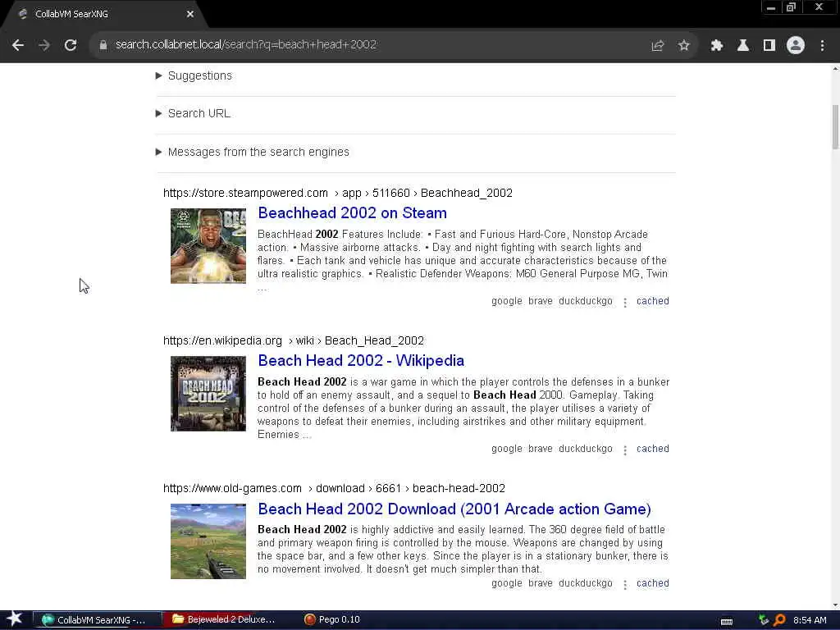Screen dimensions: 840x630
Task: Close the CollabVM SearXNG tab
Action: click(x=190, y=14)
